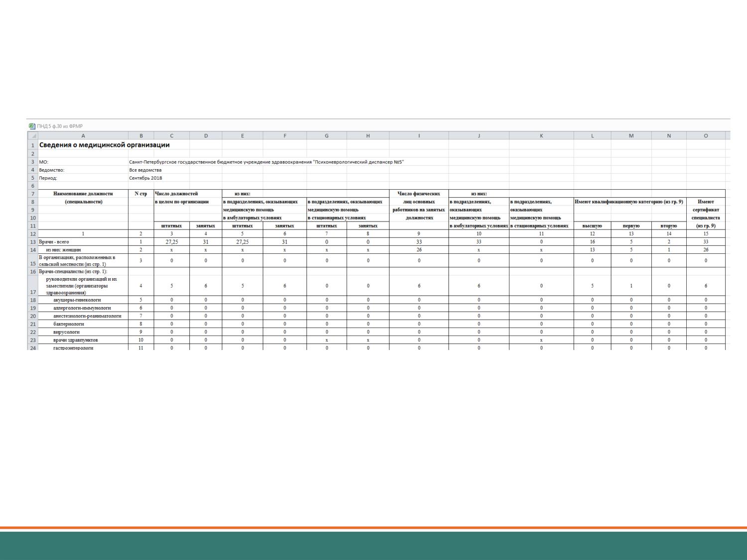Select column L header
Image resolution: width=747 pixels, height=560 pixels.
tap(593, 135)
